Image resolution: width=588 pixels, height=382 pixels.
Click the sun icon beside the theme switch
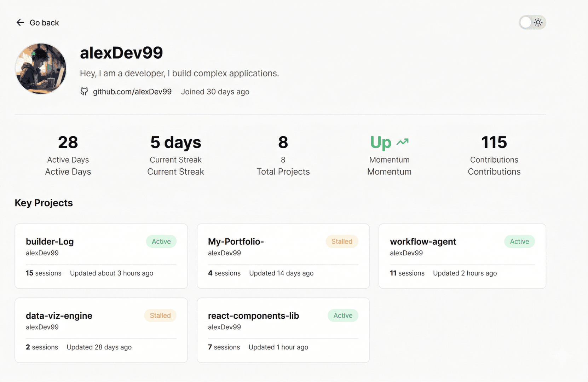click(538, 22)
